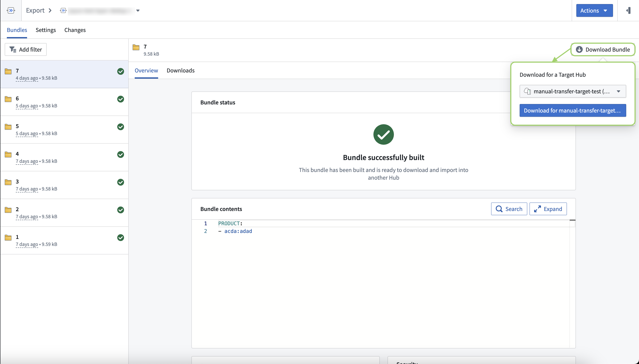Click folder icon of bundle 1 row
Viewport: 639px width, 364px height.
click(x=8, y=237)
